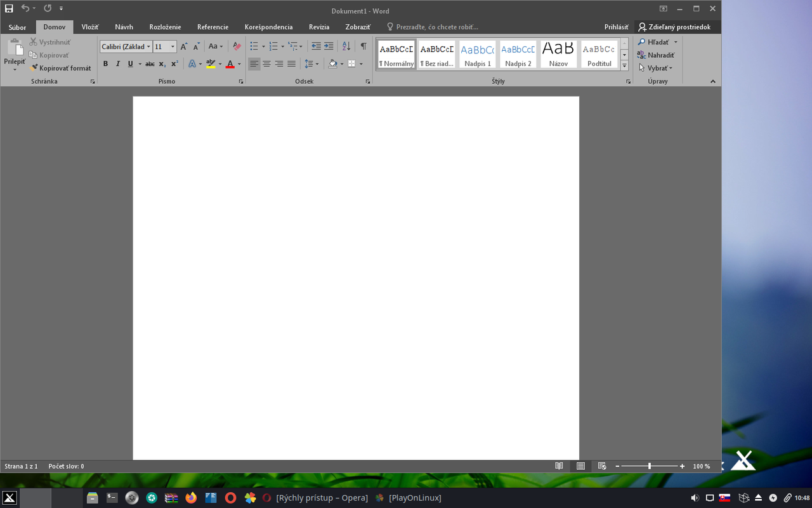The image size is (812, 508).
Task: Align text left
Action: [254, 63]
